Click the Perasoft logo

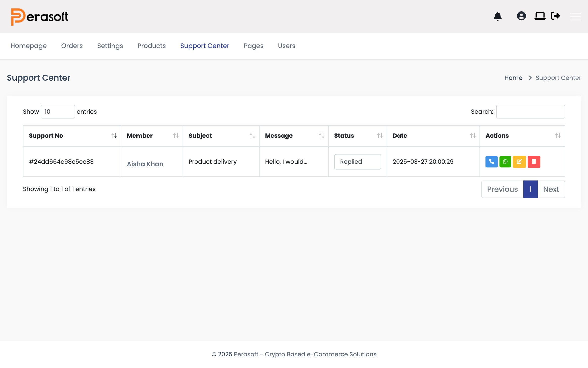pos(39,17)
